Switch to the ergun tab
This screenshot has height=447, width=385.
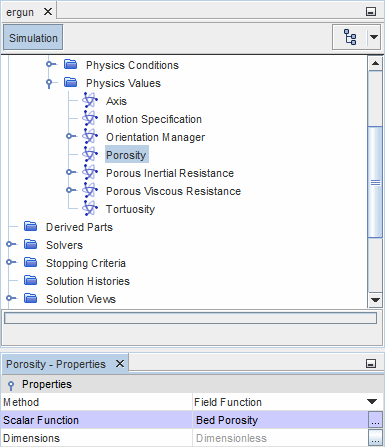pyautogui.click(x=20, y=12)
